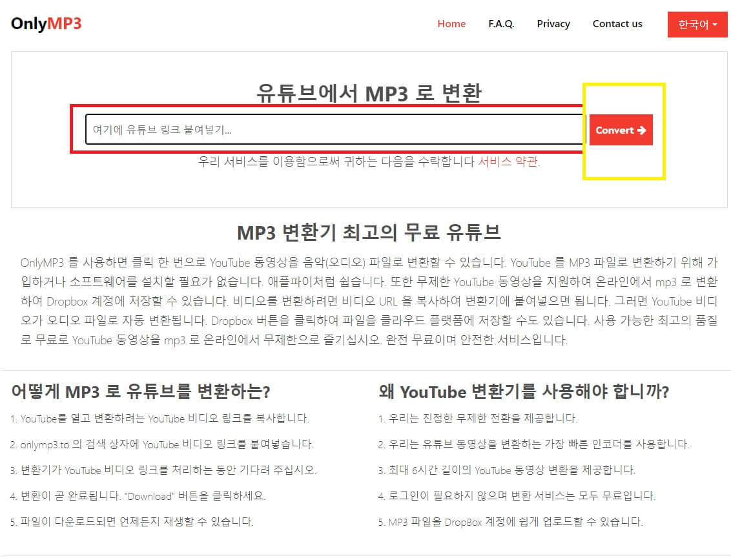Select Home in the navigation bar
This screenshot has width=731, height=560.
pos(451,24)
